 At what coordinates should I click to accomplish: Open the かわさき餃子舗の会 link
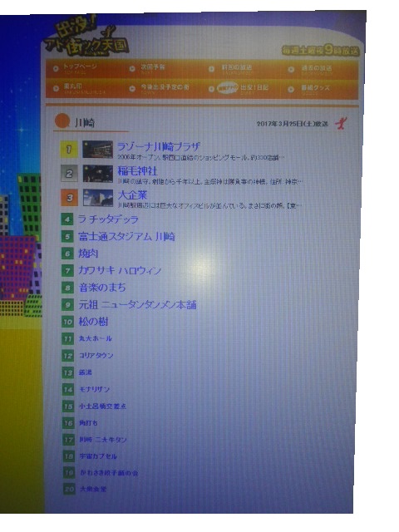click(109, 472)
